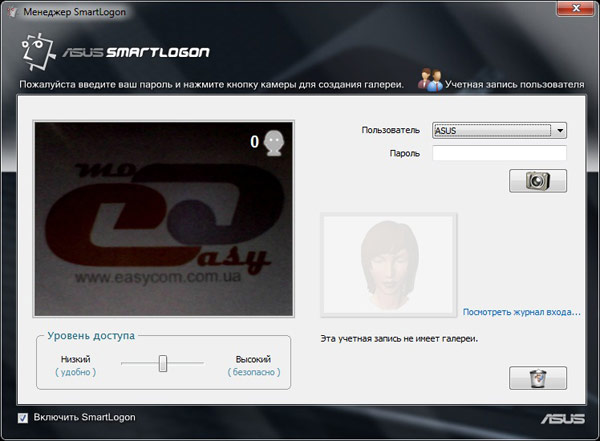Viewport: 600px width, 441px height.
Task: Click the ASUS logo at bottom right
Action: [562, 418]
